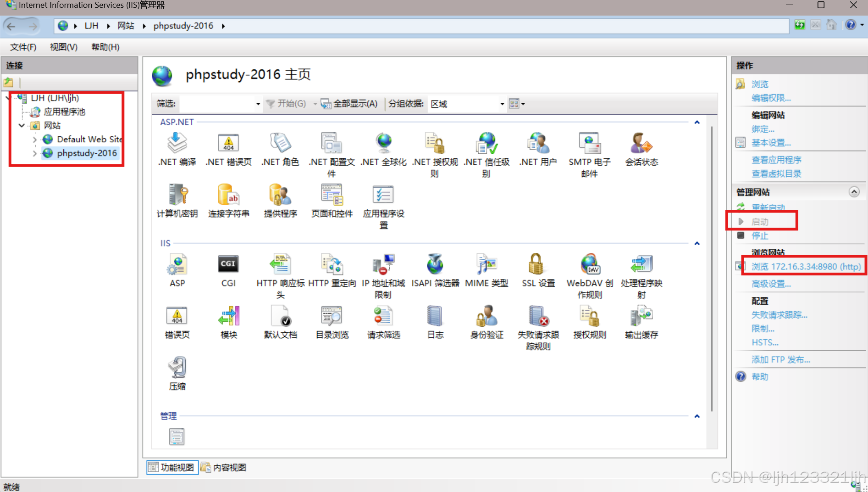Click 查看虚拟目录 link

pos(776,173)
